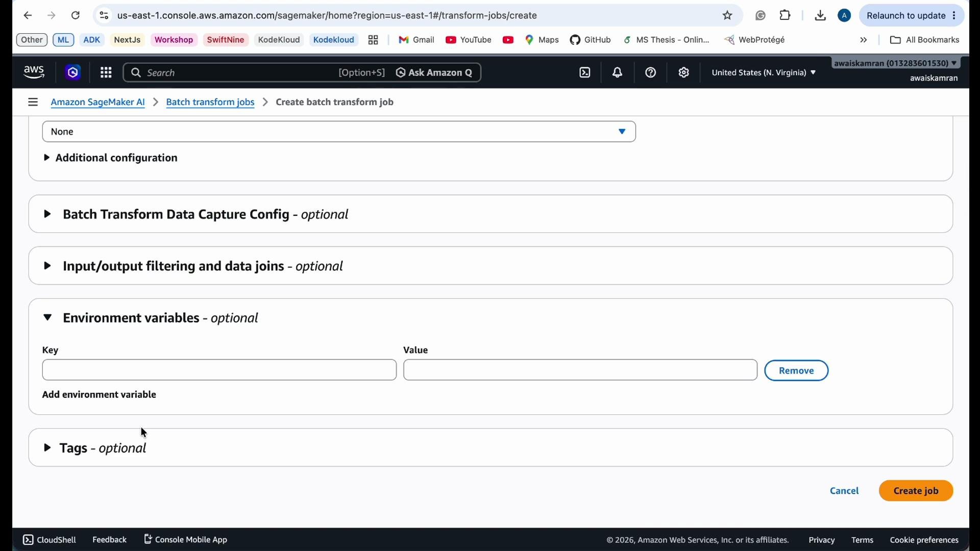Ask Amazon Q from the search bar
The height and width of the screenshot is (551, 980).
[435, 73]
